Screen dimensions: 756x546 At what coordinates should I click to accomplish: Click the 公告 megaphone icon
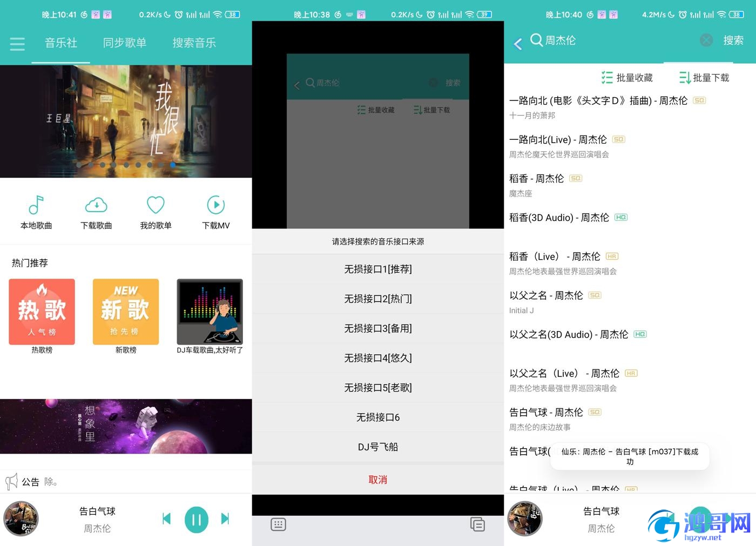[11, 481]
